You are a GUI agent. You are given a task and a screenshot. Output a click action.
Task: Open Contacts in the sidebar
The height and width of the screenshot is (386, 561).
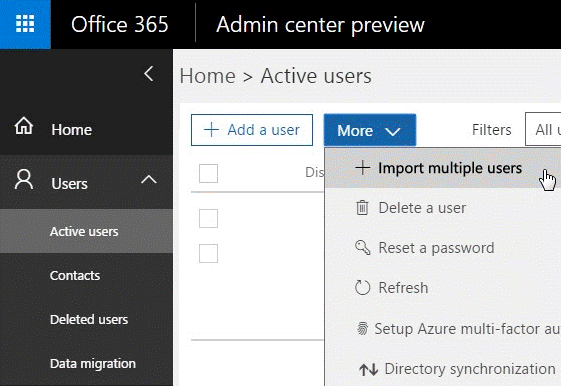[x=86, y=275]
